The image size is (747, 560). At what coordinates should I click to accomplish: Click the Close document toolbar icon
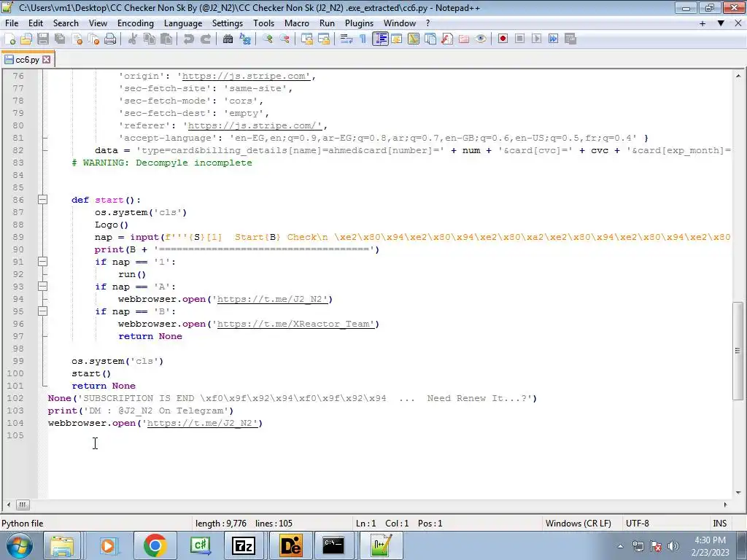77,39
